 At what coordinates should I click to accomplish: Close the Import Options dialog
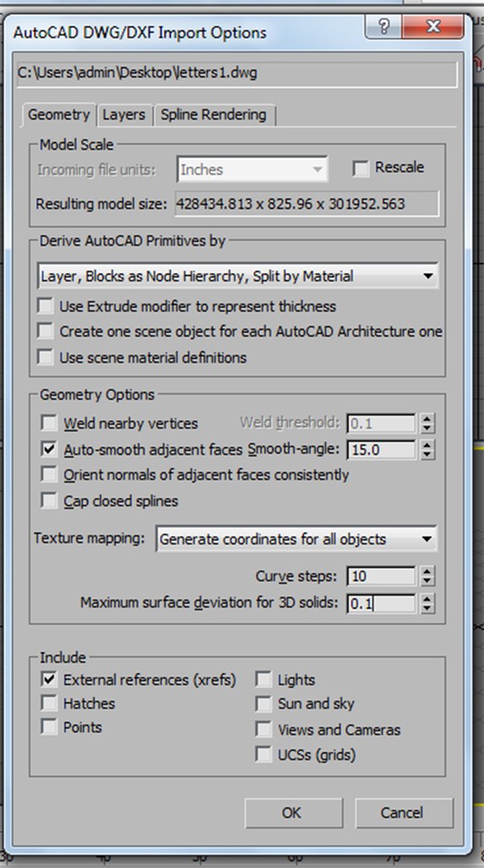tap(433, 26)
